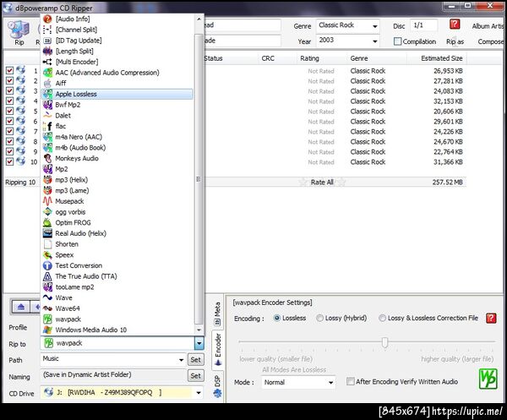507x420 pixels.
Task: Open the Path Music dropdown
Action: pos(181,360)
